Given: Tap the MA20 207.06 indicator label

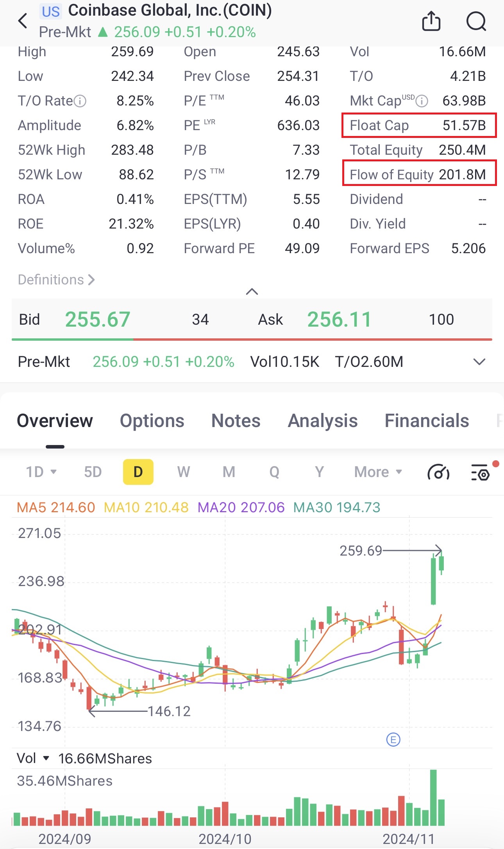Looking at the screenshot, I should click(241, 508).
